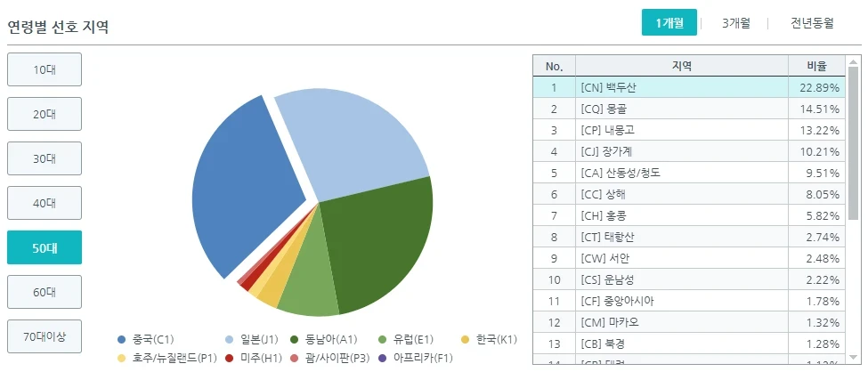Click the table scrollbar up arrow

(x=853, y=61)
